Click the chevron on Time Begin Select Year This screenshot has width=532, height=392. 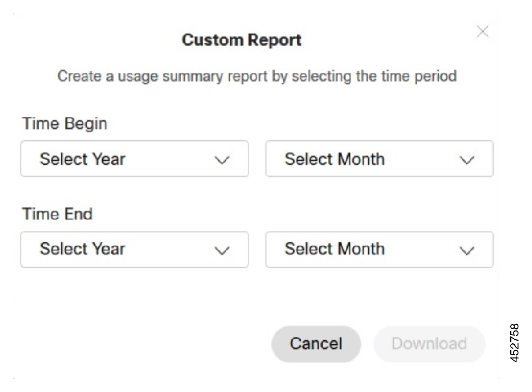tap(222, 160)
